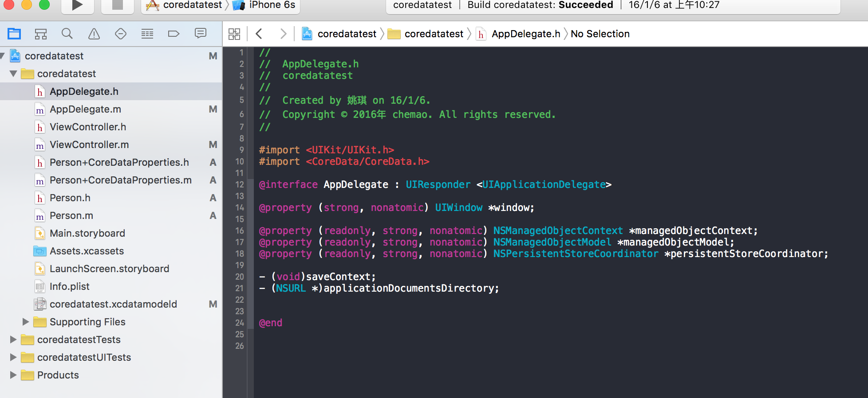Select AppDelegate.h in the navigator

[111, 91]
